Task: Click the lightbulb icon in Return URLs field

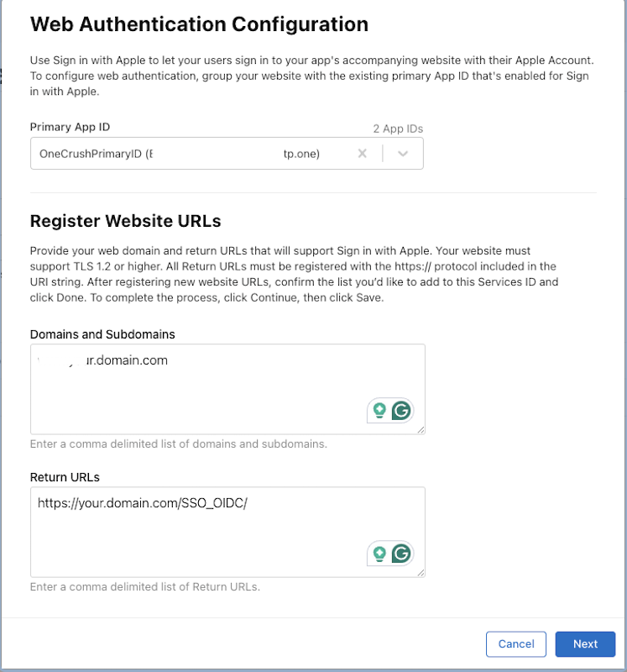Action: point(379,553)
